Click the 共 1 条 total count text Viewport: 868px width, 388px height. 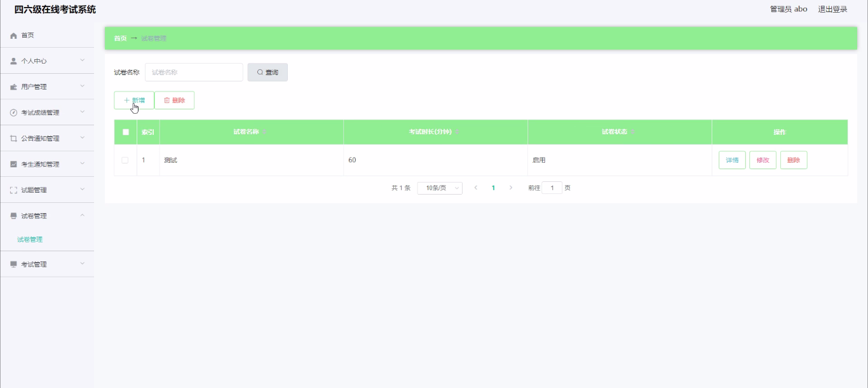pos(401,188)
